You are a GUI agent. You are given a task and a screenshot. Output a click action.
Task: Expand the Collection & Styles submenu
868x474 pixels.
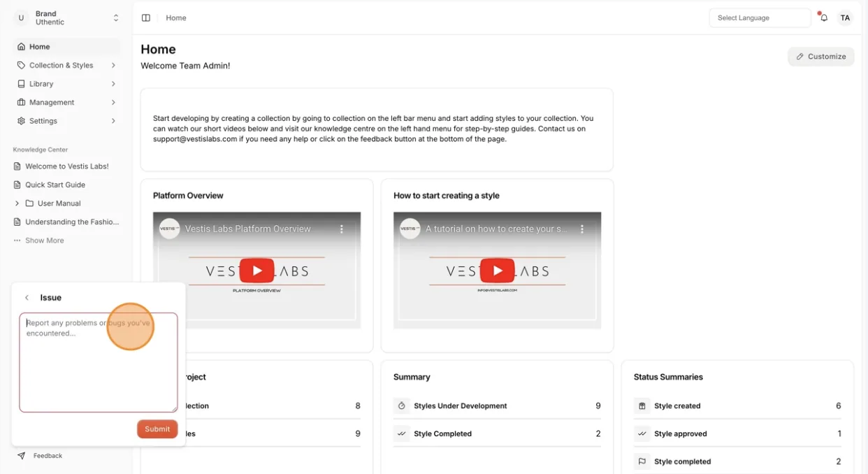point(113,66)
